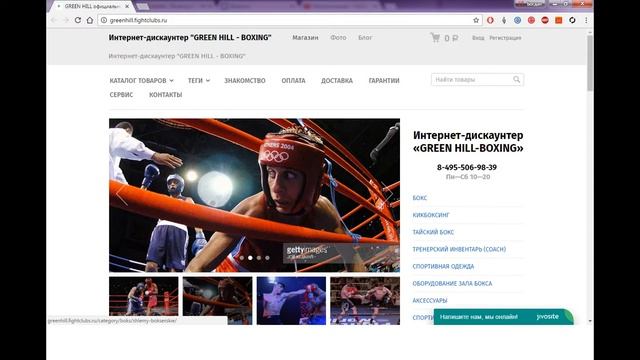Click the phone number 8-495-506-98-39
640x360 pixels.
(x=467, y=167)
